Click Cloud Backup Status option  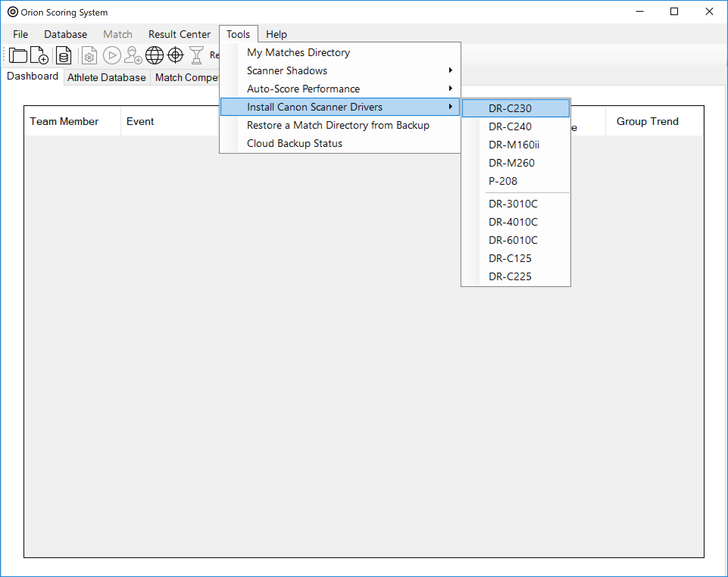click(x=294, y=143)
